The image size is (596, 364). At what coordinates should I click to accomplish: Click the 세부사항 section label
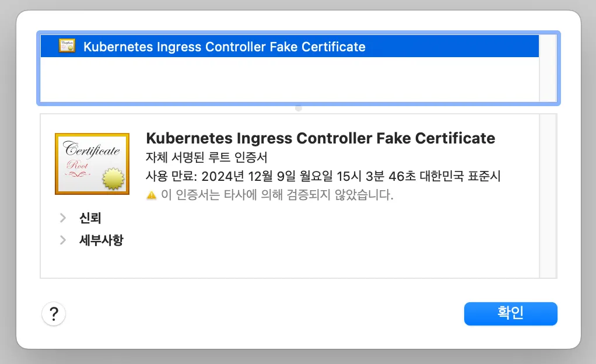click(x=101, y=240)
